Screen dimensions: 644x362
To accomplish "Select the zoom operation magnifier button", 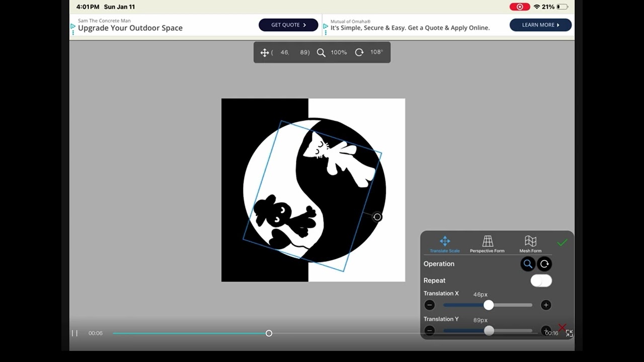I will (528, 264).
